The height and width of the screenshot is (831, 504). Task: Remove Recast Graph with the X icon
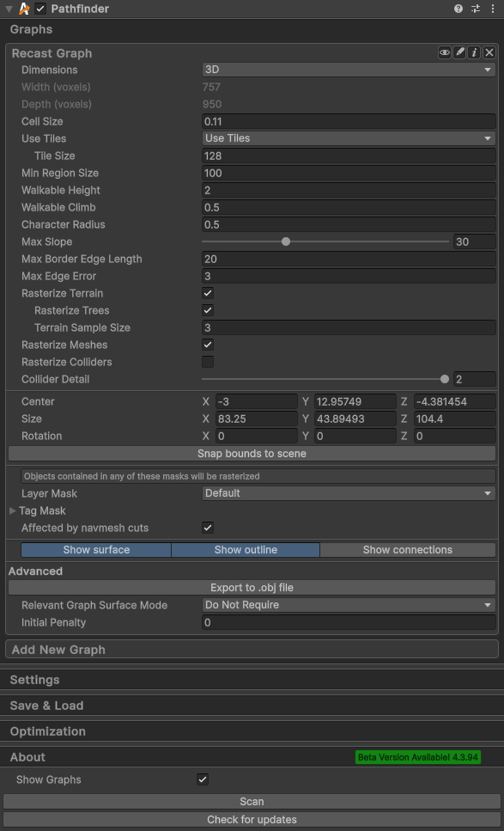489,52
